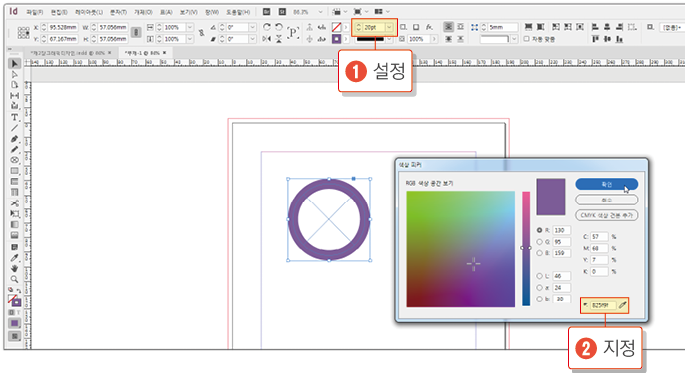
Task: Open the stroke type dropdown
Action: (389, 39)
